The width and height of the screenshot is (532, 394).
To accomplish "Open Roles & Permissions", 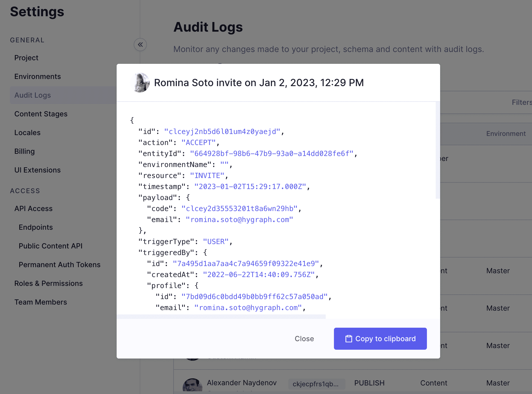I will tap(48, 283).
